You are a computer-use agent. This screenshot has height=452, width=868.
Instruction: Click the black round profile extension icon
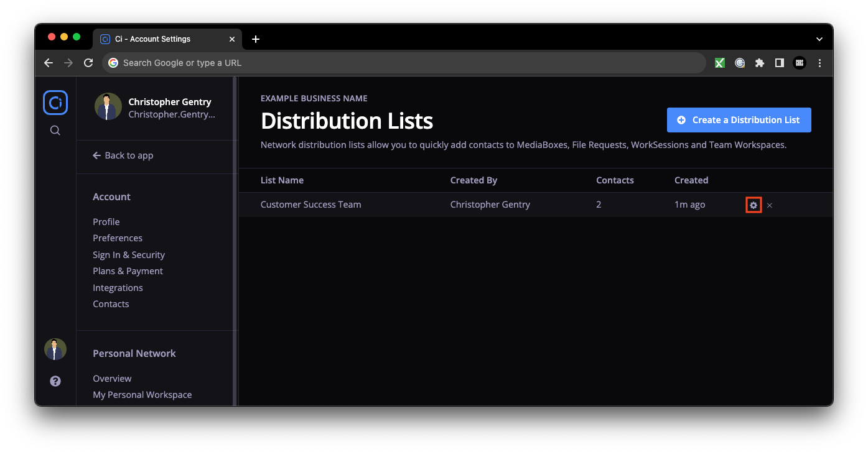click(x=800, y=63)
